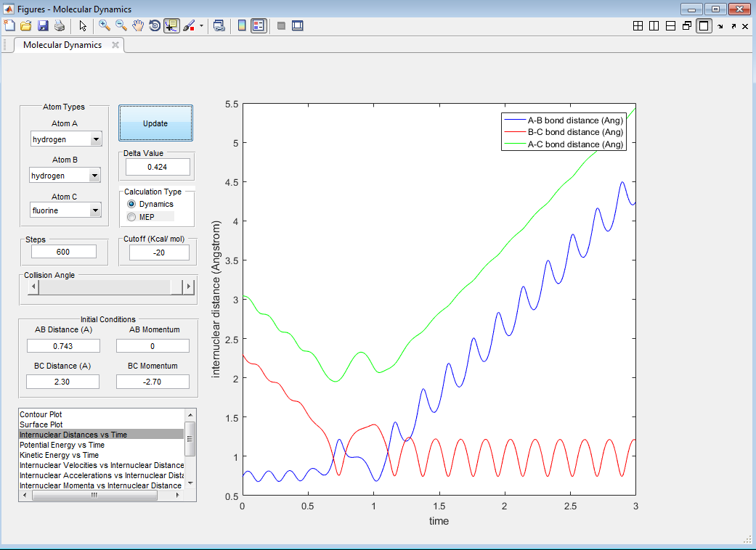
Task: Click the New Figure toolbar icon
Action: pyautogui.click(x=9, y=26)
